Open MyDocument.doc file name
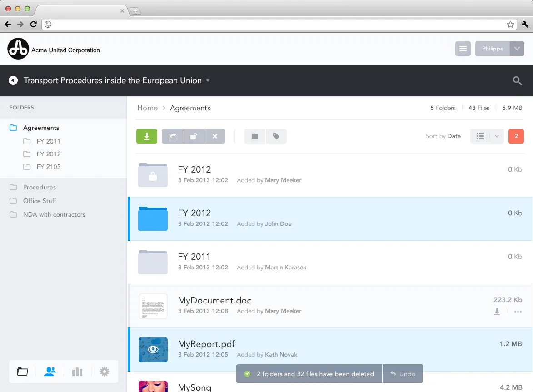Screen dimensions: 533x392 pyautogui.click(x=214, y=301)
